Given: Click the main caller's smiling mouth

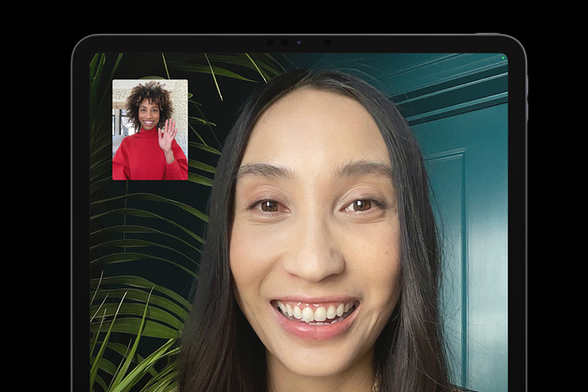Looking at the screenshot, I should point(315,313).
